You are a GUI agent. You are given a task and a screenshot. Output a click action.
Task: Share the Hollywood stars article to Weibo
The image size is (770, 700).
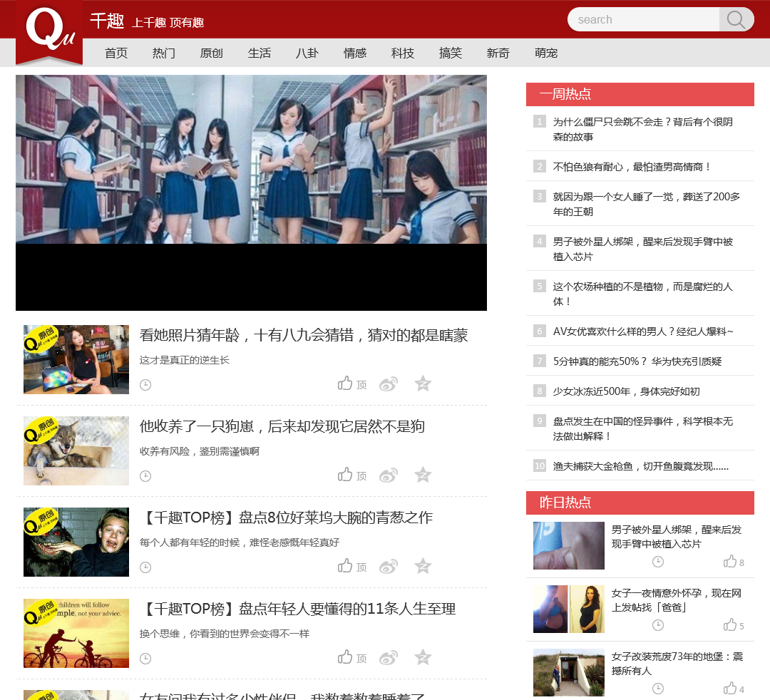pyautogui.click(x=389, y=567)
